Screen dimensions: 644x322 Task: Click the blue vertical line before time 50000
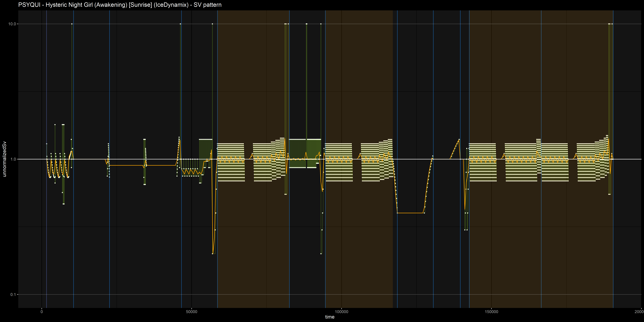coord(182,200)
